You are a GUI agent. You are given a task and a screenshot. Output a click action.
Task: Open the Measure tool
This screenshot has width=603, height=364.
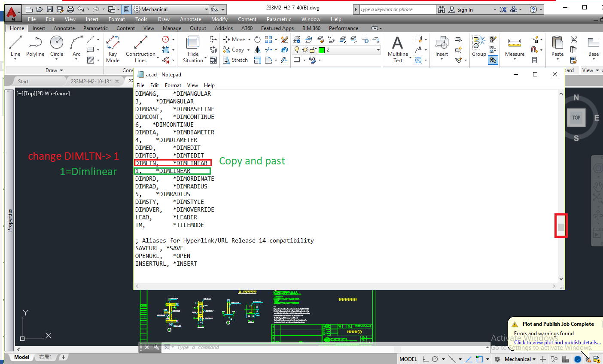pos(515,45)
